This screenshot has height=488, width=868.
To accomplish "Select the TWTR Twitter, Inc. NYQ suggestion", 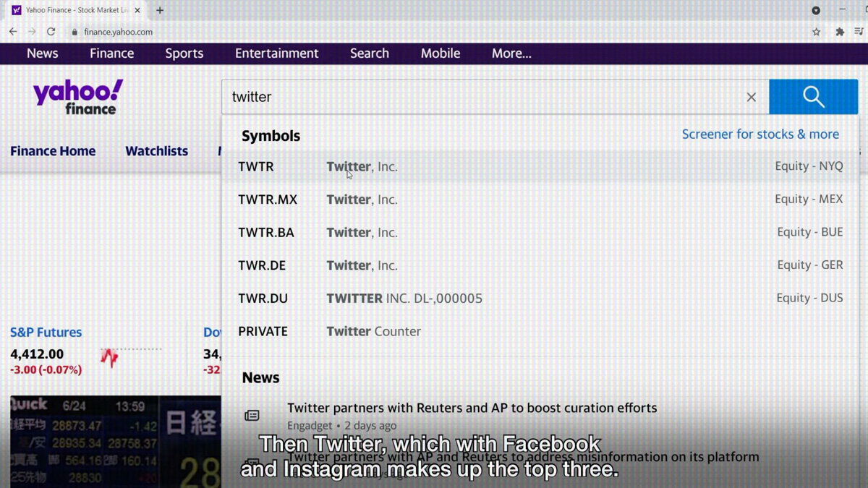I will (x=540, y=166).
